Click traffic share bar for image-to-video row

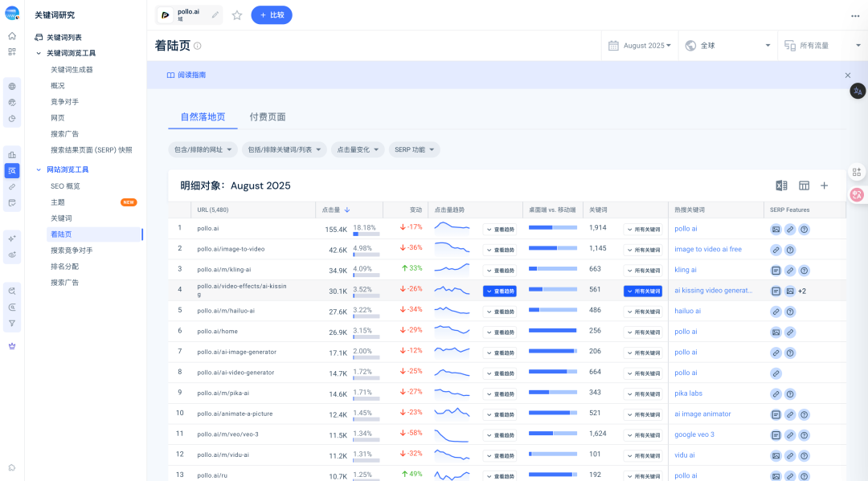coord(366,255)
